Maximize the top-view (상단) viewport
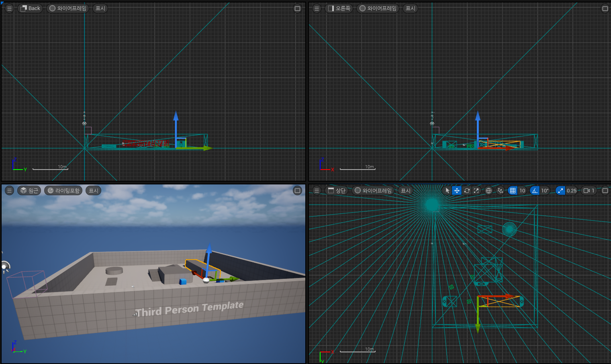This screenshot has height=364, width=611. [x=605, y=190]
